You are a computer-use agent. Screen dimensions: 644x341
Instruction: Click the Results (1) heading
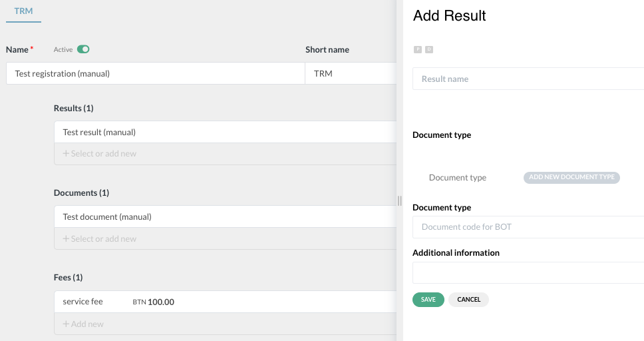pyautogui.click(x=74, y=108)
